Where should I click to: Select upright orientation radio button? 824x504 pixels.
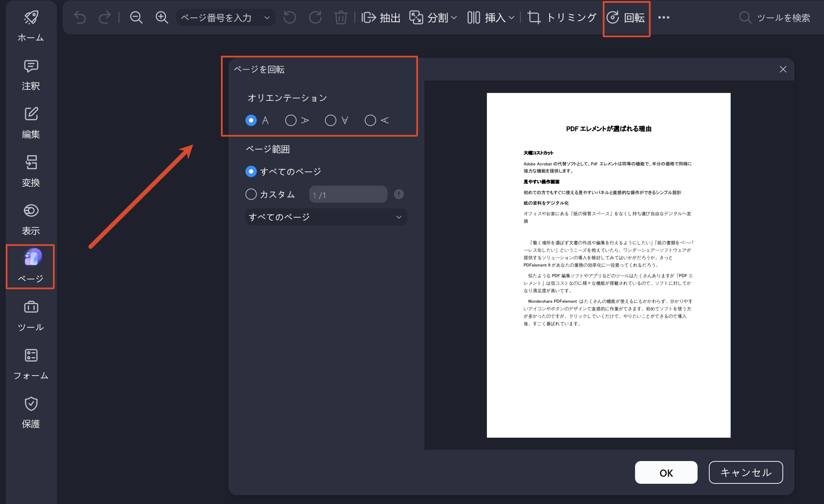251,120
